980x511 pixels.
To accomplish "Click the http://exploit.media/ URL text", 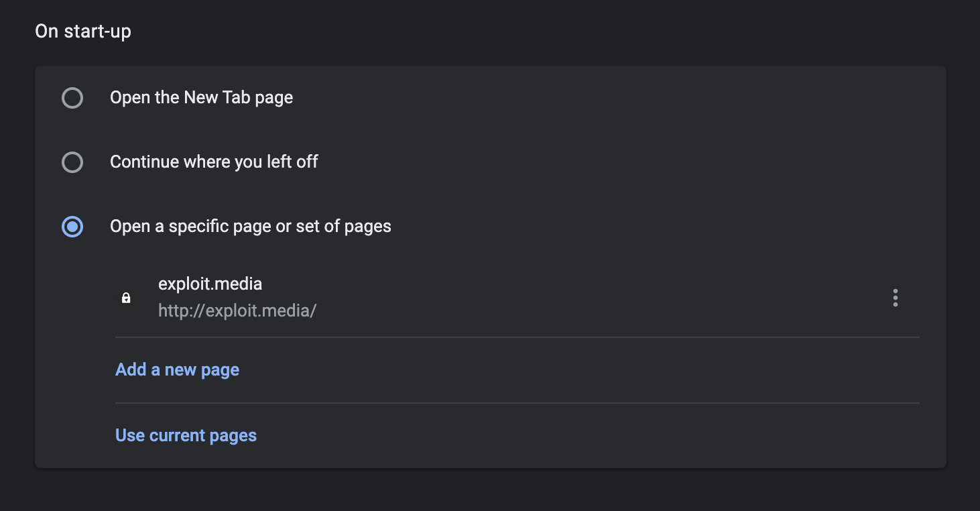I will tap(237, 310).
